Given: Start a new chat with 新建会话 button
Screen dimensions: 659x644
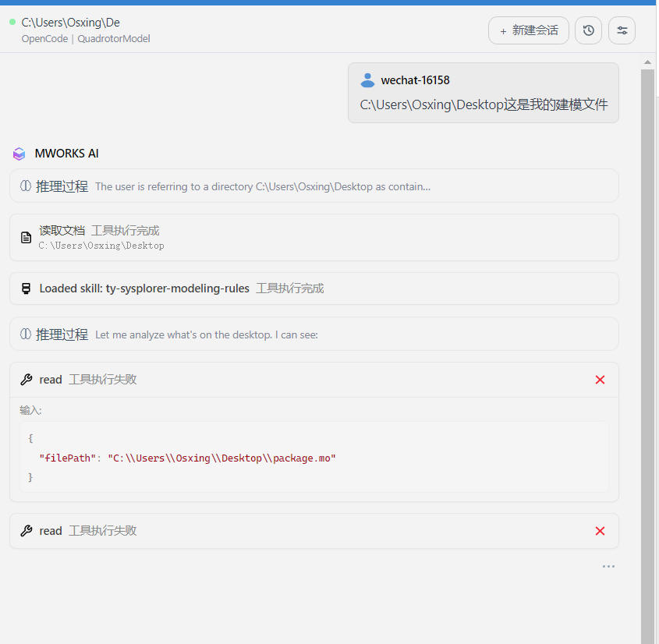Looking at the screenshot, I should 528,30.
